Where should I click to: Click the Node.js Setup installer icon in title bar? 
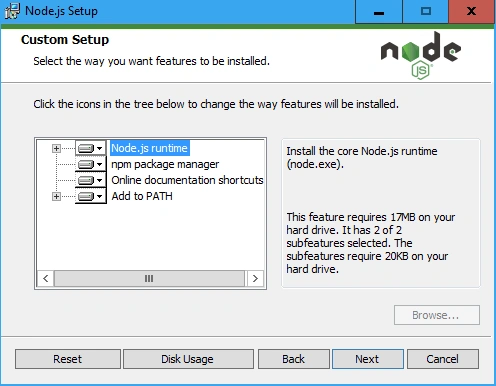pyautogui.click(x=12, y=11)
